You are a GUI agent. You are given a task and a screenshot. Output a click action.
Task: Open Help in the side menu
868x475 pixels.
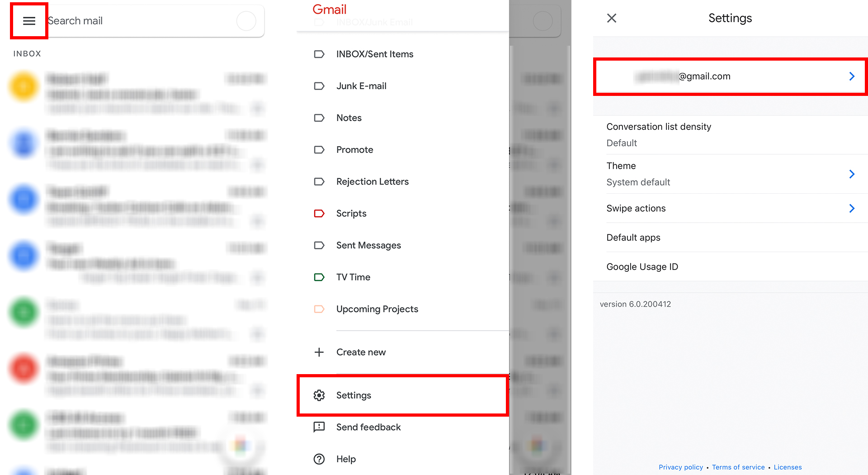pos(346,459)
